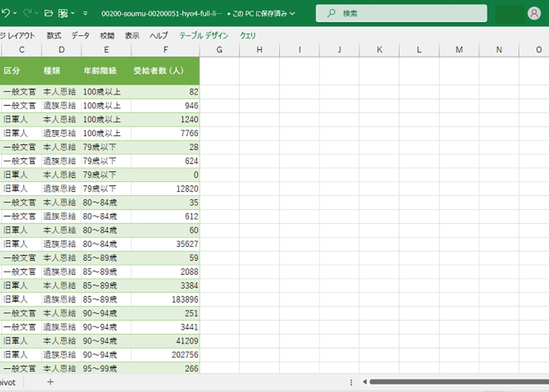The width and height of the screenshot is (549, 392).
Task: Select the cell with value 202756
Action: coord(165,355)
